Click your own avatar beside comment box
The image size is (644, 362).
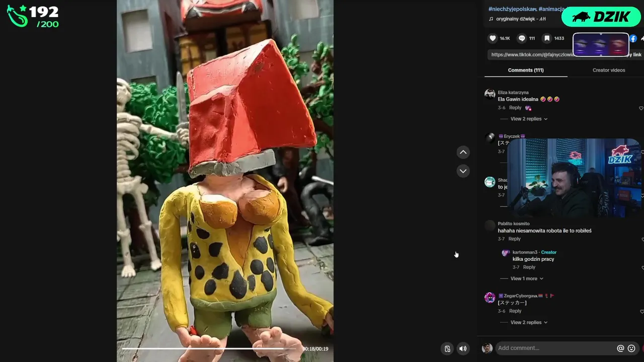tap(487, 348)
